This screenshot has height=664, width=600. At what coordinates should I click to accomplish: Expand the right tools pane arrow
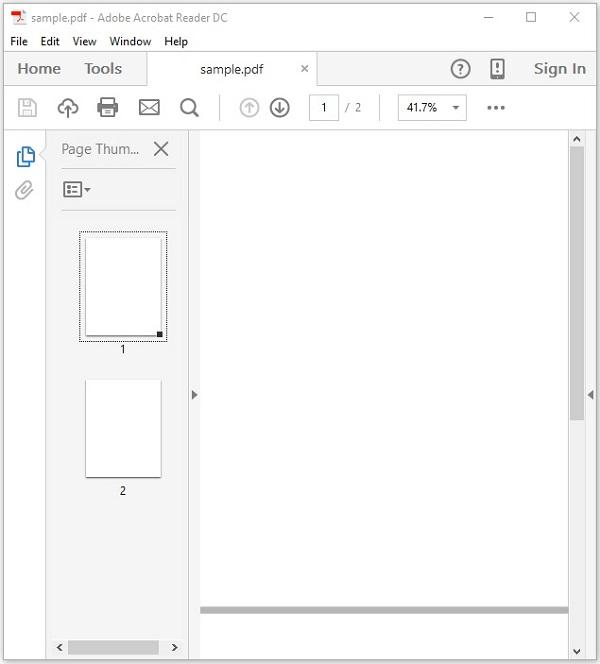pyautogui.click(x=591, y=395)
